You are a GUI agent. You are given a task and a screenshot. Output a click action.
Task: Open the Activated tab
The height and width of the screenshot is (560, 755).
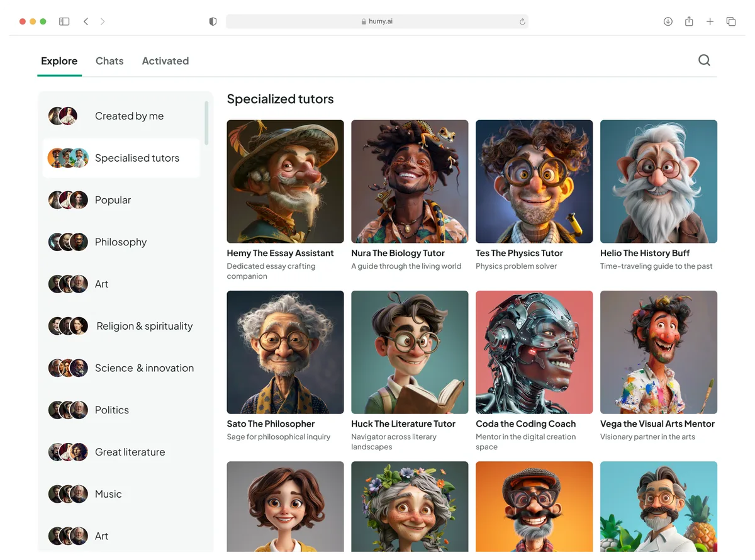(x=165, y=61)
